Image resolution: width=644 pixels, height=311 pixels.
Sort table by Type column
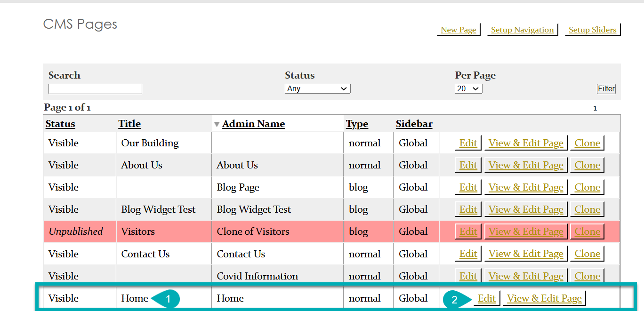pyautogui.click(x=357, y=124)
